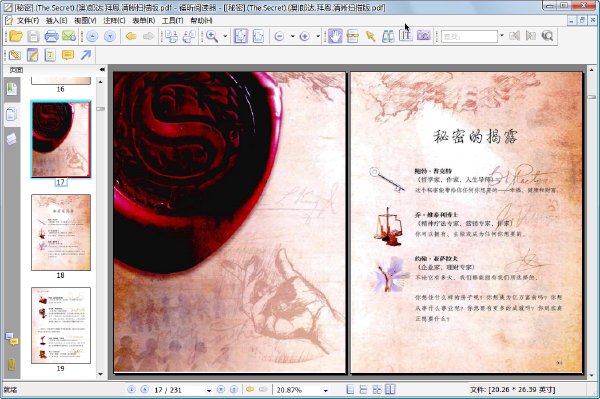Open the 文件(F) menu
This screenshot has height=399, width=600.
tap(28, 21)
